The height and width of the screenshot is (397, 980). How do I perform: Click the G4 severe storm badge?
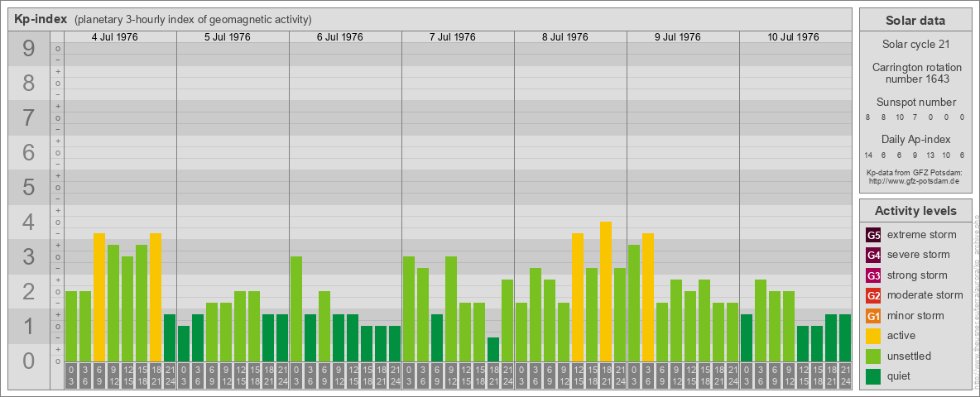click(873, 256)
